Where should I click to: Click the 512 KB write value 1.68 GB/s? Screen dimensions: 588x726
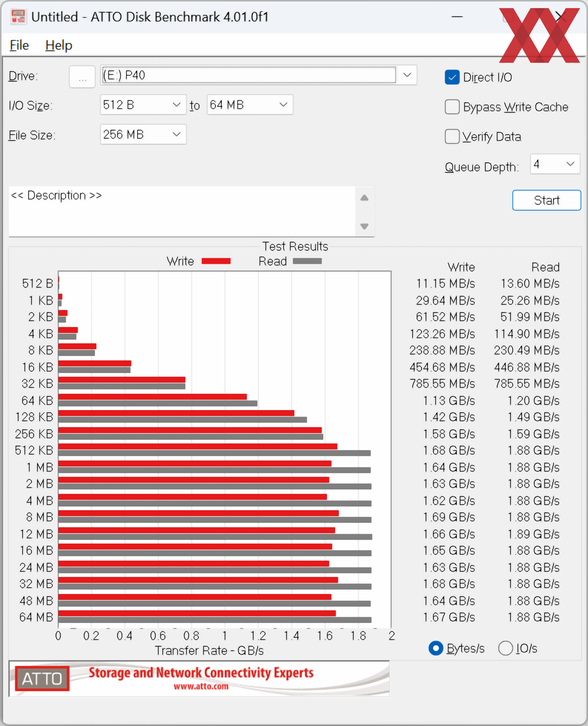[449, 450]
